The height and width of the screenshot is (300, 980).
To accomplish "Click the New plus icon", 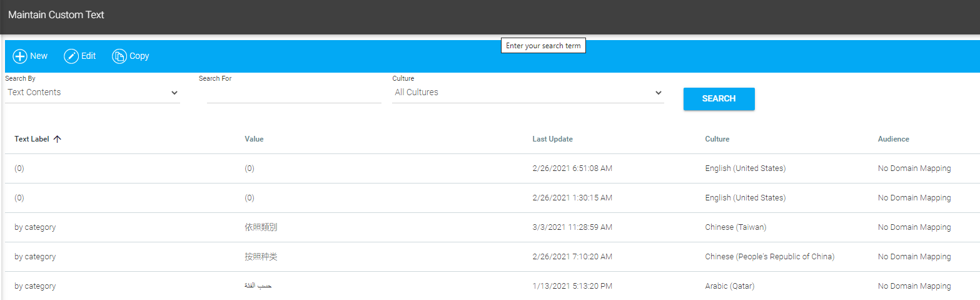I will pyautogui.click(x=20, y=56).
